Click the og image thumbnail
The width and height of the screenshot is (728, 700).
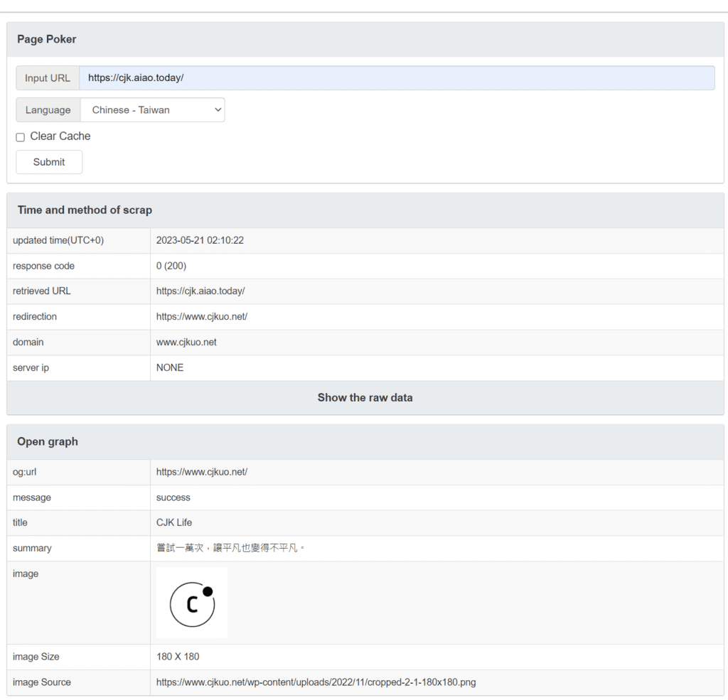pyautogui.click(x=192, y=603)
